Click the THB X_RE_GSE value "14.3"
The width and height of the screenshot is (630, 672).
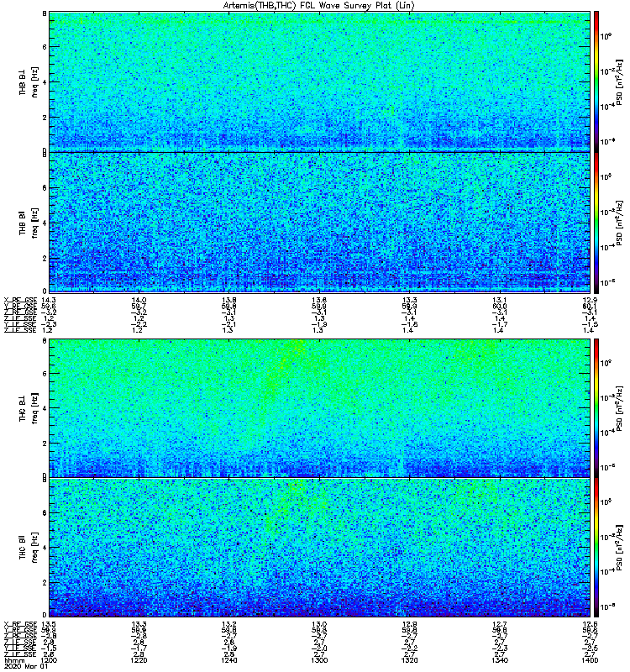coord(48,301)
